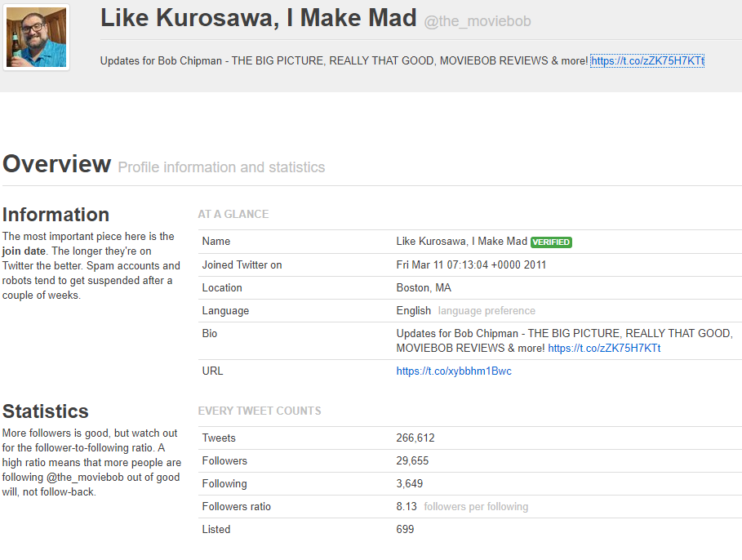Click the EVERY TWEET COUNTS section label
Screen dimensions: 742x560
coord(260,411)
